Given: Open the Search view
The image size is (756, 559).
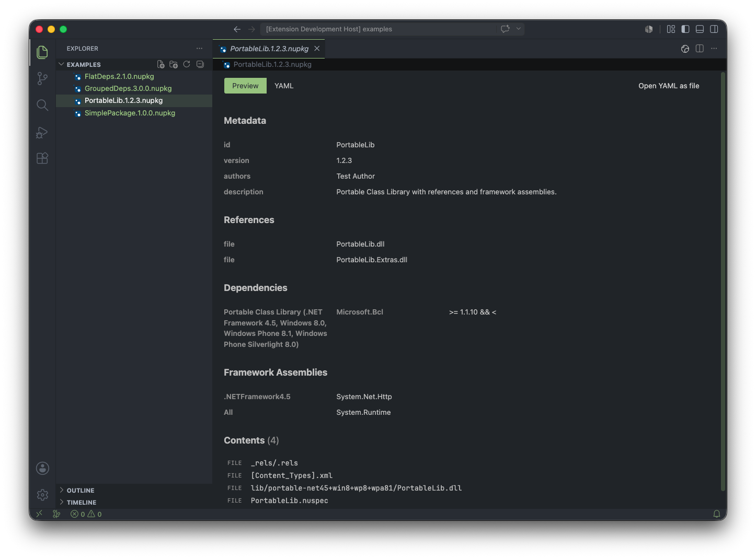Looking at the screenshot, I should pyautogui.click(x=42, y=105).
